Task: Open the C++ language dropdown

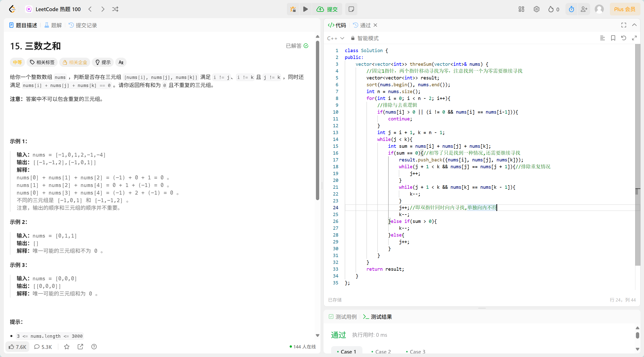Action: point(336,38)
